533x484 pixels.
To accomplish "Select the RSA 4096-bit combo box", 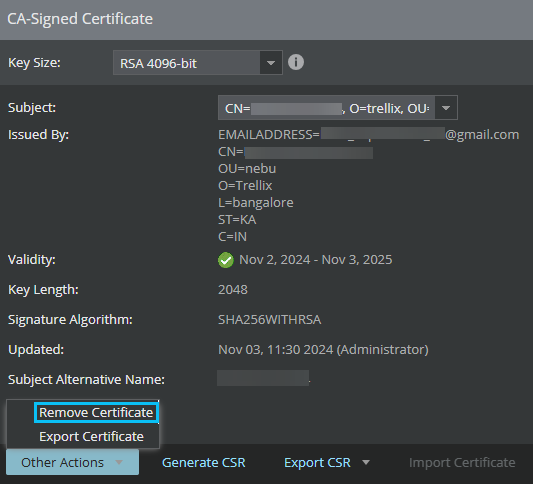I will click(197, 63).
